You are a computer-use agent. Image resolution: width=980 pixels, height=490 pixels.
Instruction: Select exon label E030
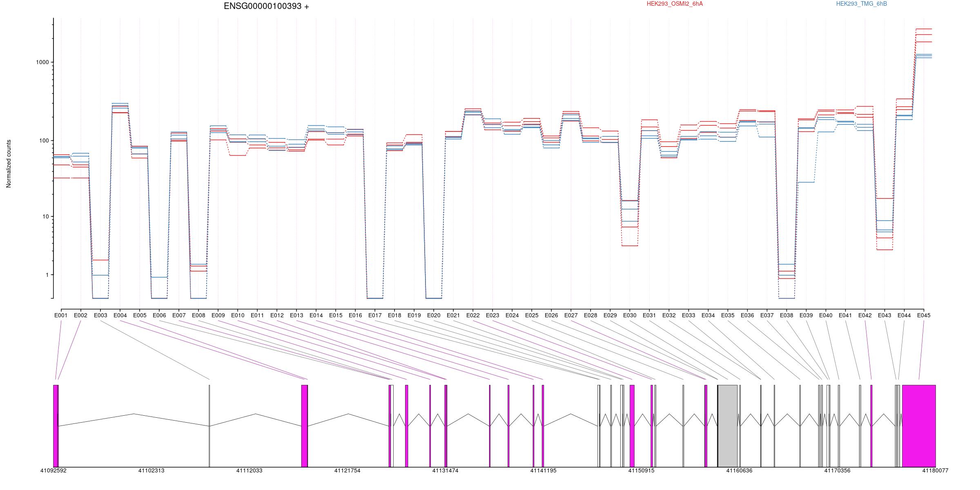pyautogui.click(x=630, y=315)
